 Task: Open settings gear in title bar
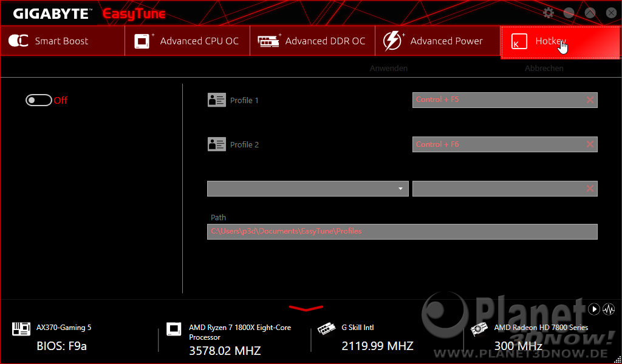549,13
